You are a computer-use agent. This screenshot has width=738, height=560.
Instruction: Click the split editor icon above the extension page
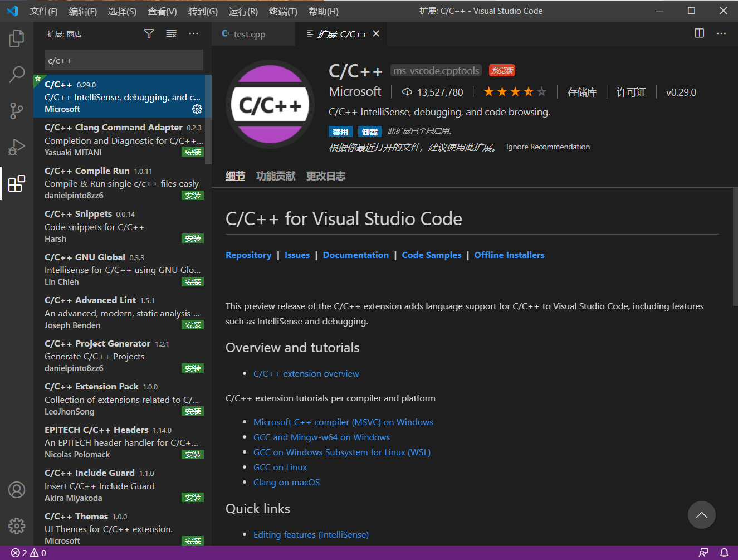click(x=699, y=33)
